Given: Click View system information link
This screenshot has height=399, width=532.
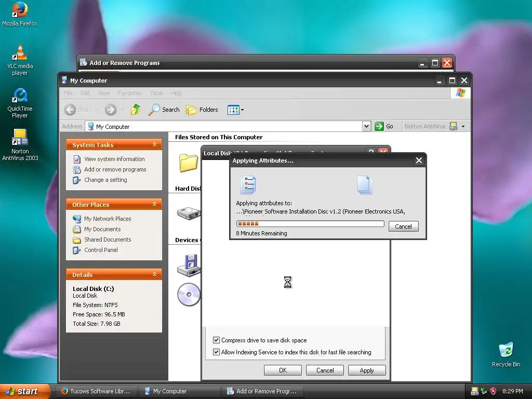Looking at the screenshot, I should coord(114,159).
